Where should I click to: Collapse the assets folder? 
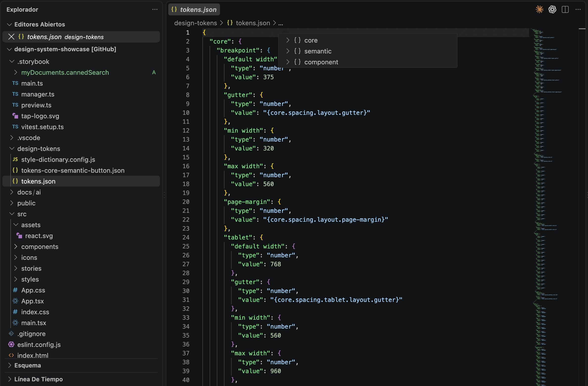coord(16,225)
